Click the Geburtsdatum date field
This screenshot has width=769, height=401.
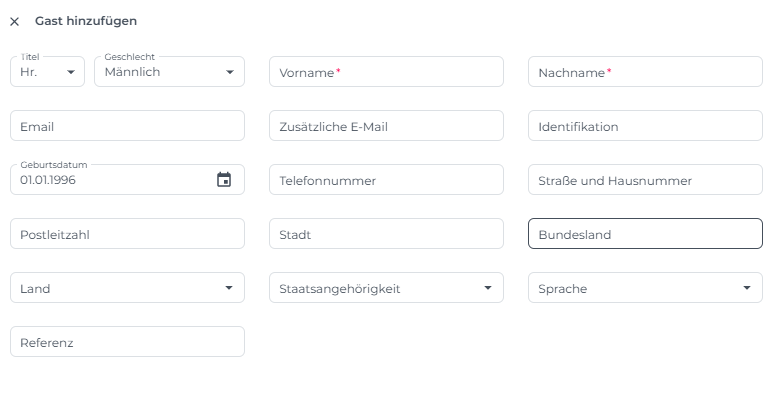pyautogui.click(x=110, y=180)
